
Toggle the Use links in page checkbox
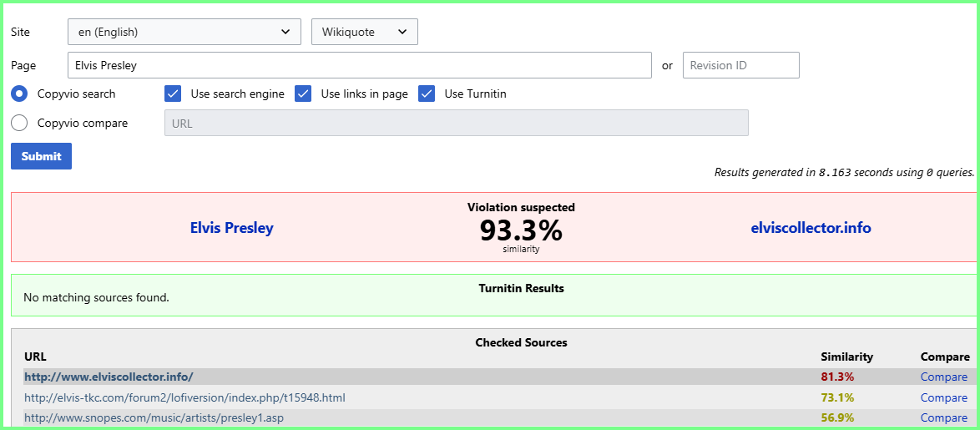pyautogui.click(x=302, y=94)
